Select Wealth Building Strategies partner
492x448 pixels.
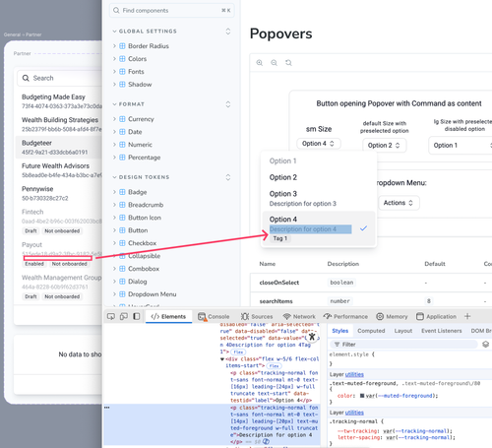[x=59, y=124]
